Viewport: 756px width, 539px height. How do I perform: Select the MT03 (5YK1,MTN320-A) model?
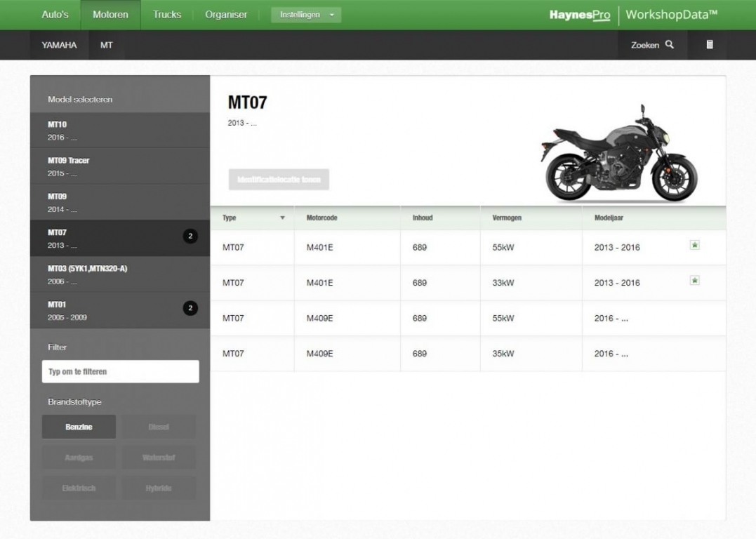[120, 274]
